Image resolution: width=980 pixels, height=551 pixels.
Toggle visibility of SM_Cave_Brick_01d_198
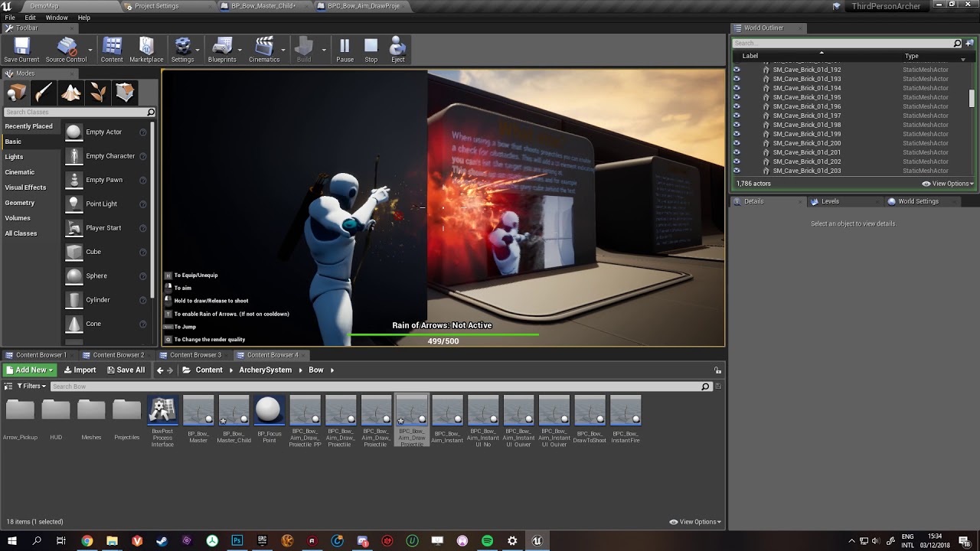point(737,125)
